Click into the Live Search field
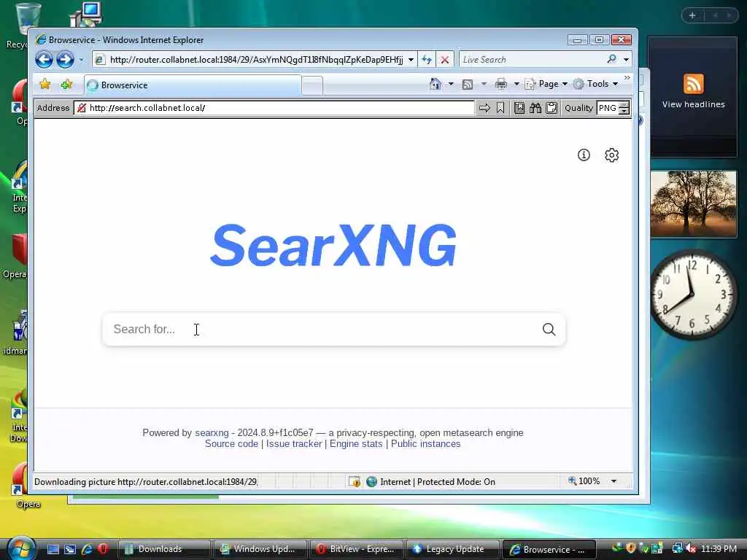747x560 pixels. [532, 60]
